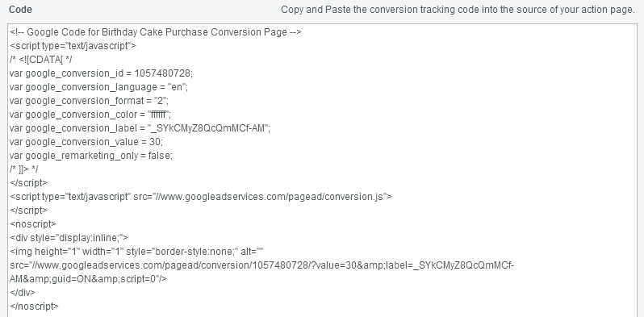The image size is (644, 317).
Task: Click the div style display:inline line
Action: point(69,237)
